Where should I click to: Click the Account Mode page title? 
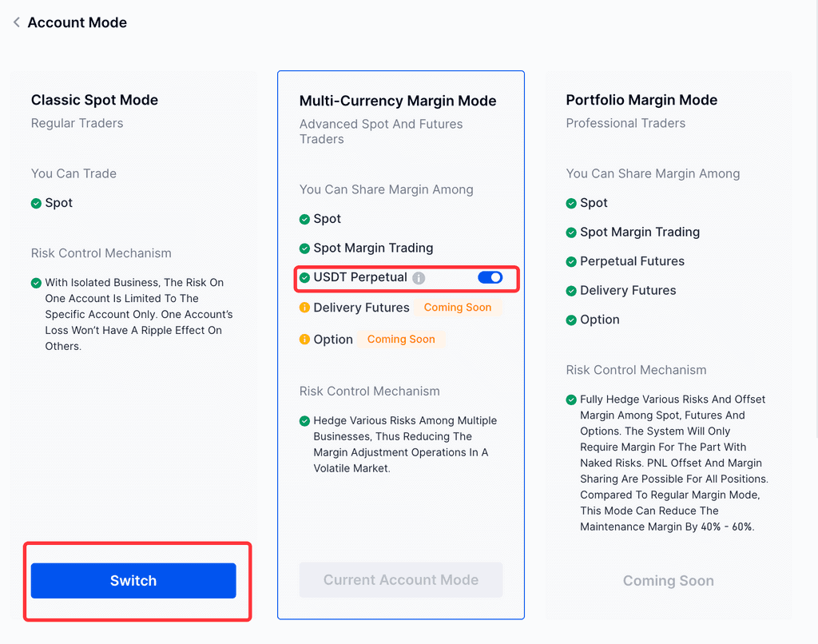(77, 22)
